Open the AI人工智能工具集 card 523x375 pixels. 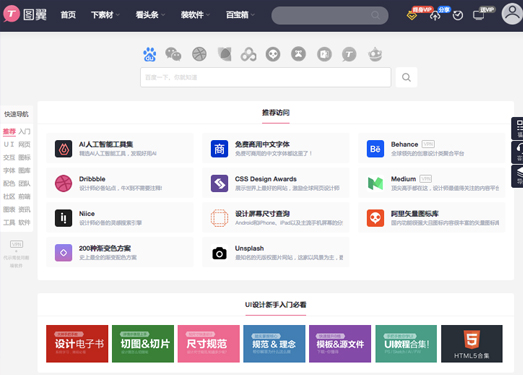(x=120, y=148)
